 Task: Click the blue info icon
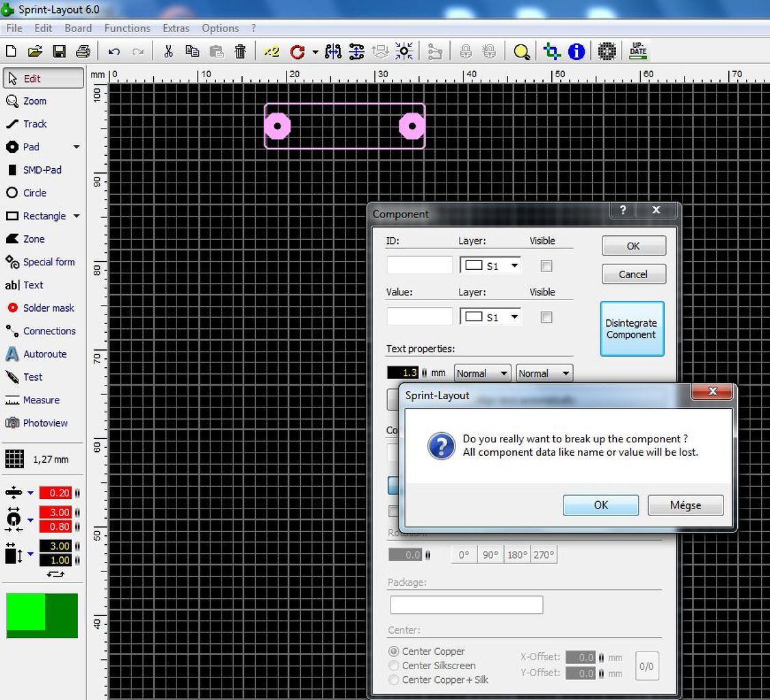click(x=576, y=51)
